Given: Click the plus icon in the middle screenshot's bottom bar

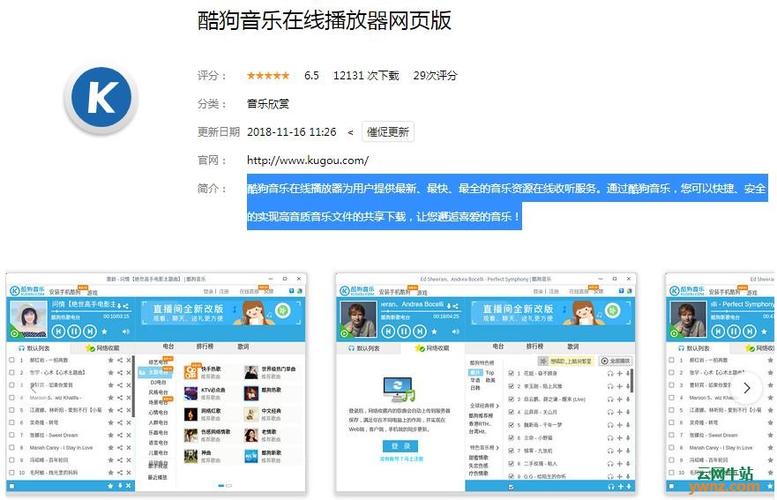Looking at the screenshot, I should (x=620, y=487).
